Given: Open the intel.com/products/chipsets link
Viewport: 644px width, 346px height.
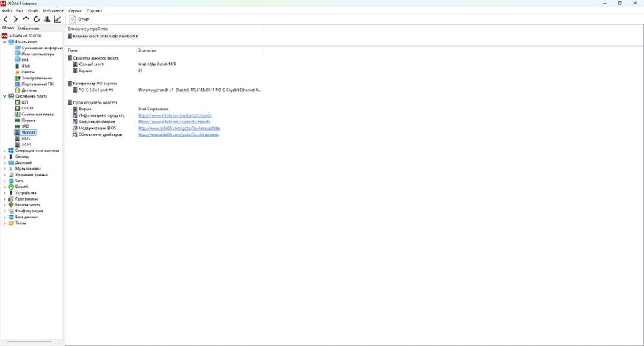Looking at the screenshot, I should (x=175, y=115).
